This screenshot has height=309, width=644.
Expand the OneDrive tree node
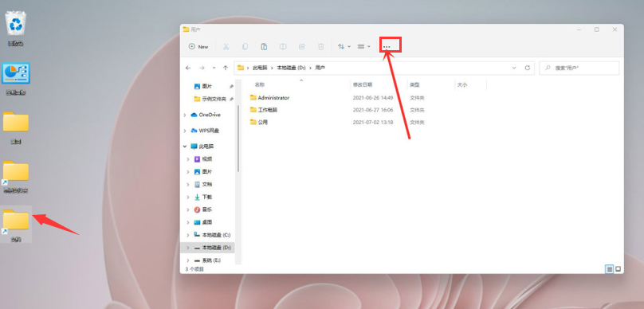point(185,115)
